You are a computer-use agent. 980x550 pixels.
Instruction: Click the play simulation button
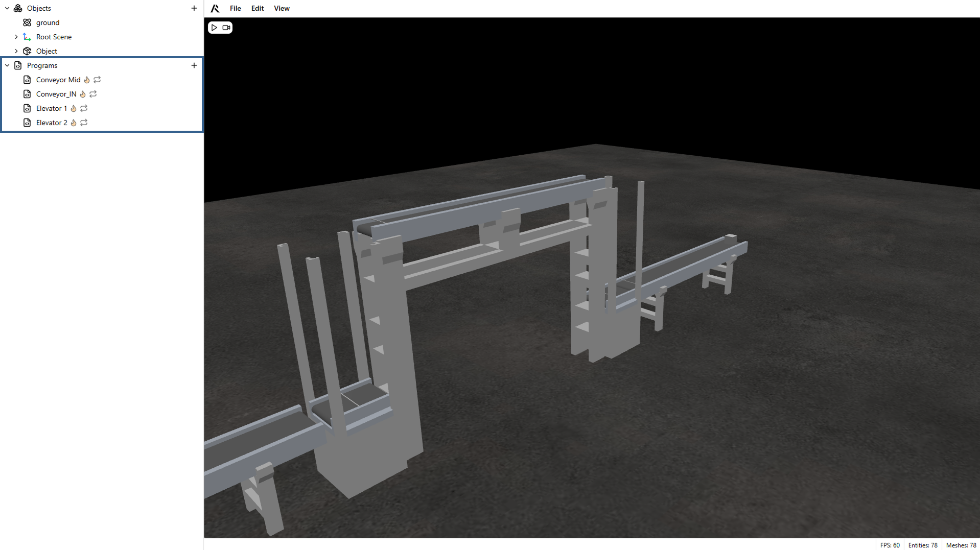pos(214,28)
